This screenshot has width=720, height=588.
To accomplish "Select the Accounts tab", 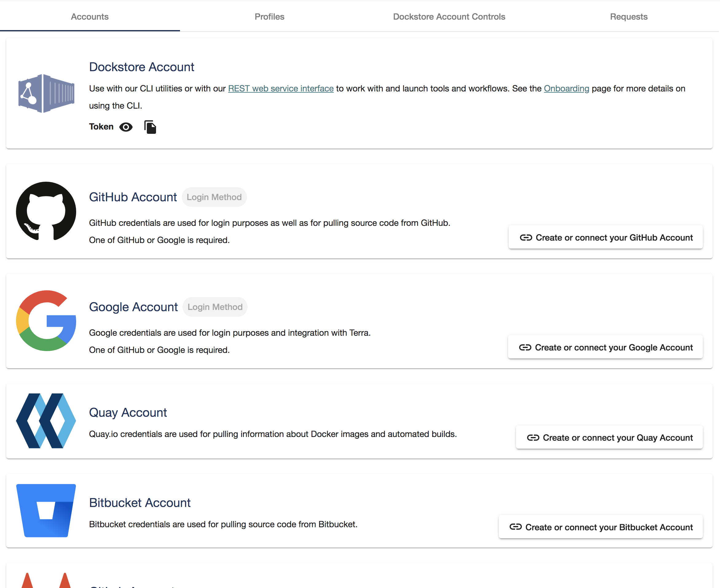I will (x=90, y=17).
